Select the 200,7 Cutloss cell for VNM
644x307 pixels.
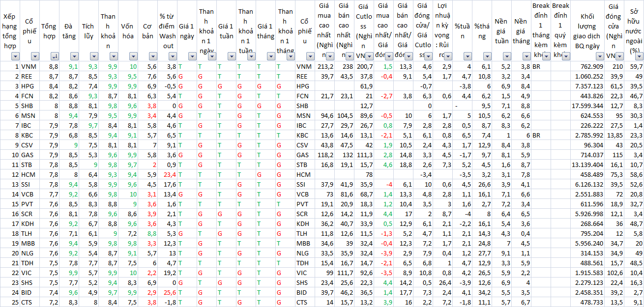[x=364, y=66]
